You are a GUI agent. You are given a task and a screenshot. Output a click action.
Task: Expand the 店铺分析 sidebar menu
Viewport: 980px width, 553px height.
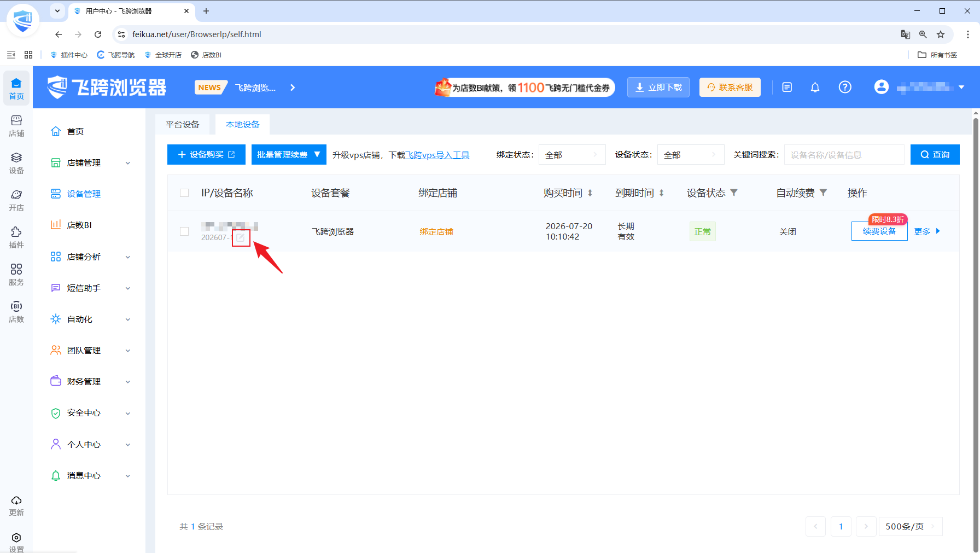(x=91, y=257)
